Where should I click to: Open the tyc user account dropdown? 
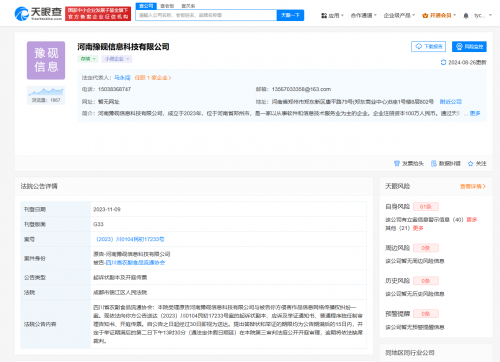(483, 15)
